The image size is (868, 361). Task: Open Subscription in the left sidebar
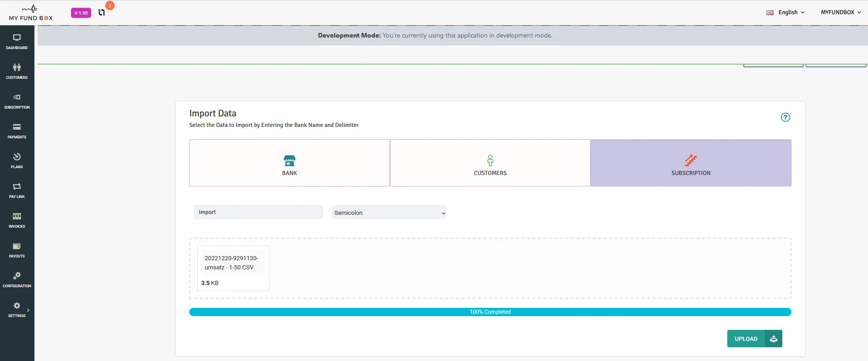tap(17, 101)
